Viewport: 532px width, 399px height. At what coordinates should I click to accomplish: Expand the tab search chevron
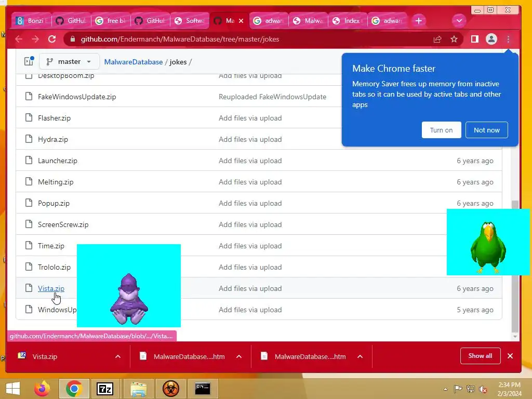(459, 21)
